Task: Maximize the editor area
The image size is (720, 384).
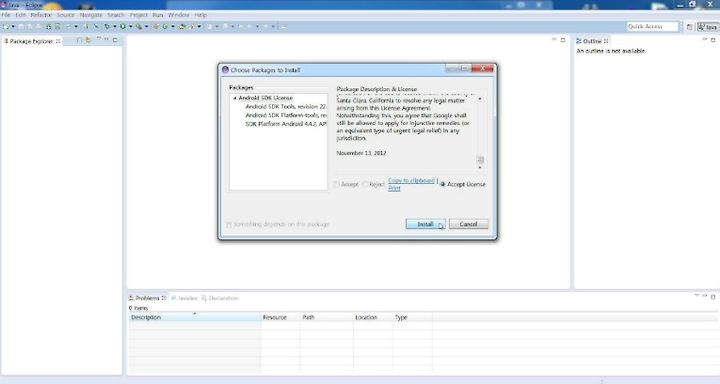Action: (562, 40)
